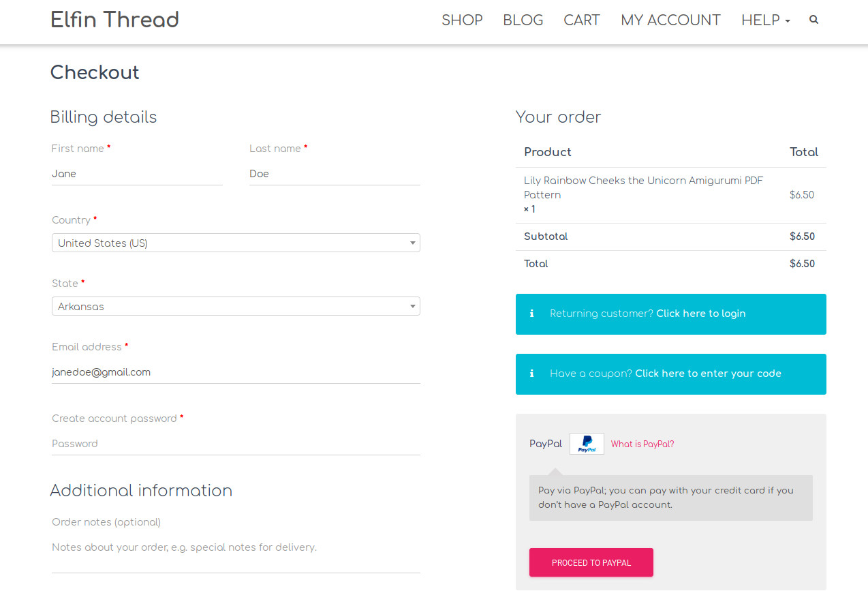This screenshot has width=868, height=591.
Task: Click the Subtotal row label
Action: pyautogui.click(x=546, y=237)
